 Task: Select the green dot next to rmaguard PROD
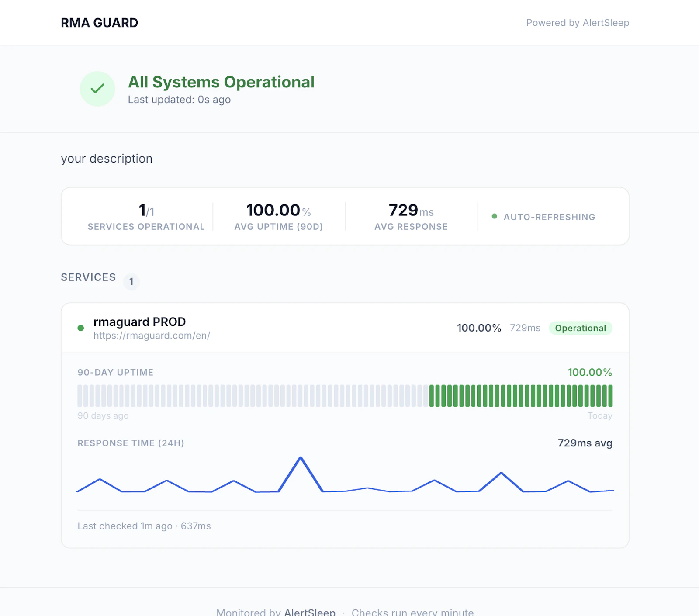(80, 328)
